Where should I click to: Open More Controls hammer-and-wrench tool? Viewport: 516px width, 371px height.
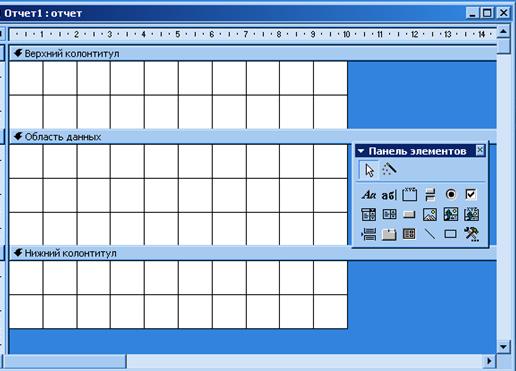pos(471,234)
